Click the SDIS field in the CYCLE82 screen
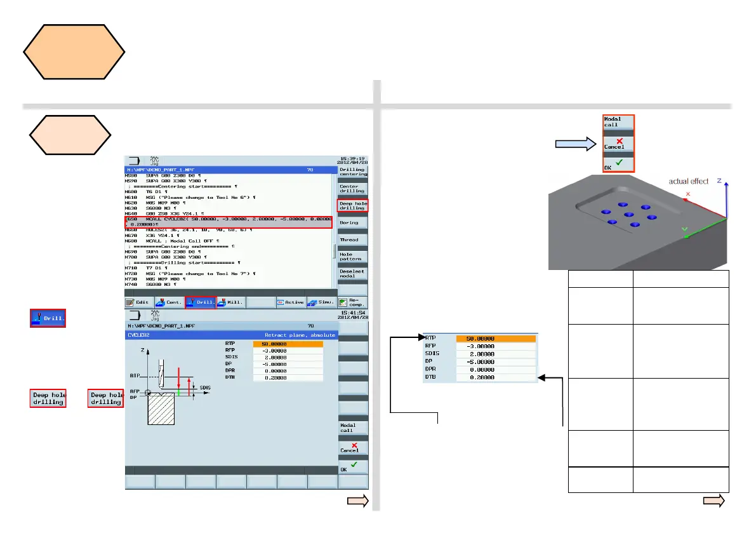The image size is (756, 533). 288,358
